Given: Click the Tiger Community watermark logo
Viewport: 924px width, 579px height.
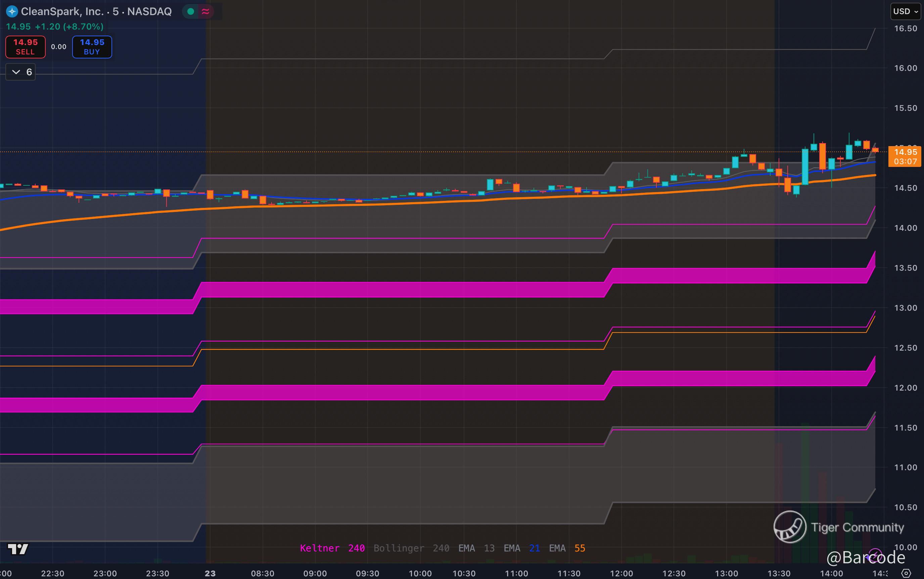Looking at the screenshot, I should pos(790,527).
